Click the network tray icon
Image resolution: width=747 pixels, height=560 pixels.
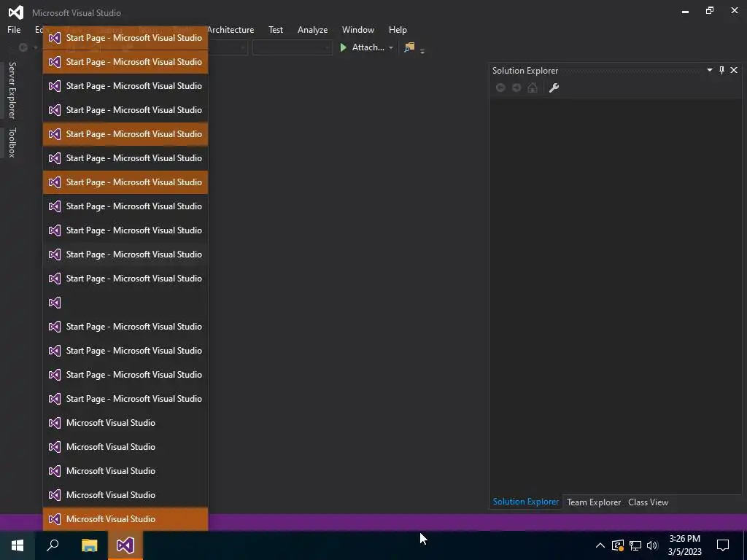pyautogui.click(x=635, y=545)
